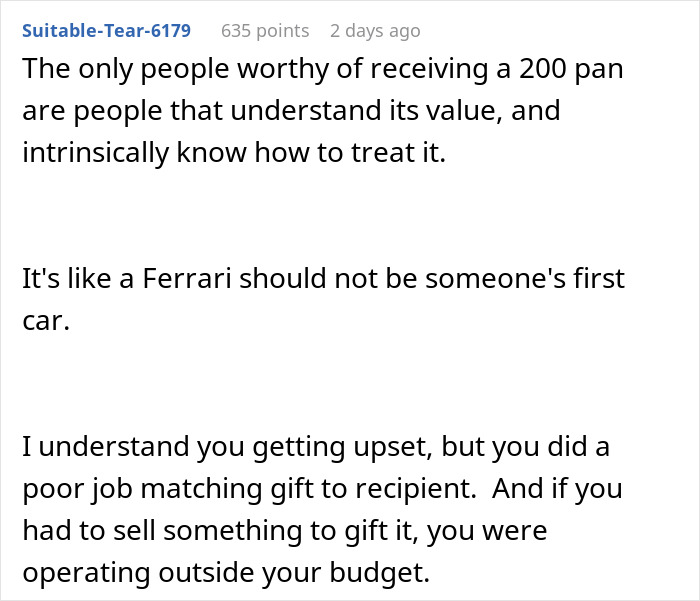Click the 635 points score
700x601 pixels.
point(265,30)
